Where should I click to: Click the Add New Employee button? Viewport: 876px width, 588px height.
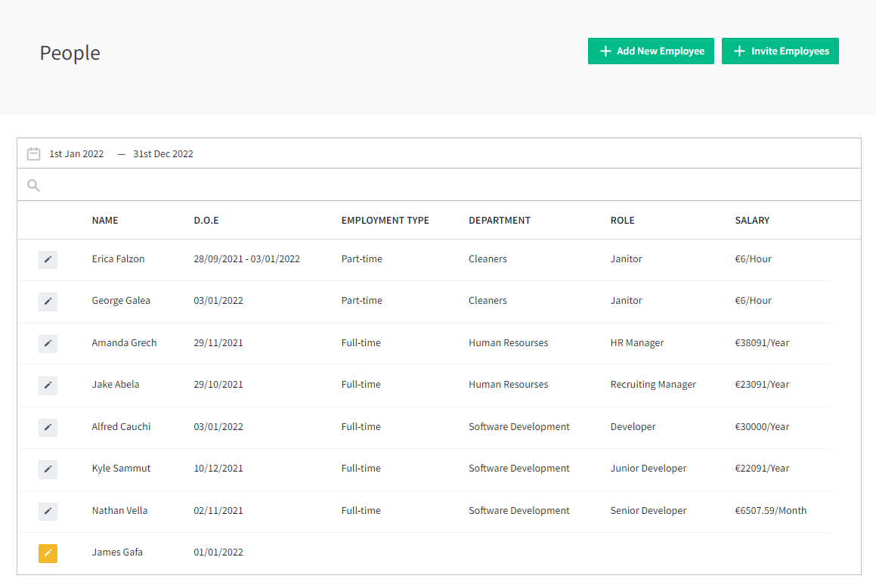[651, 51]
